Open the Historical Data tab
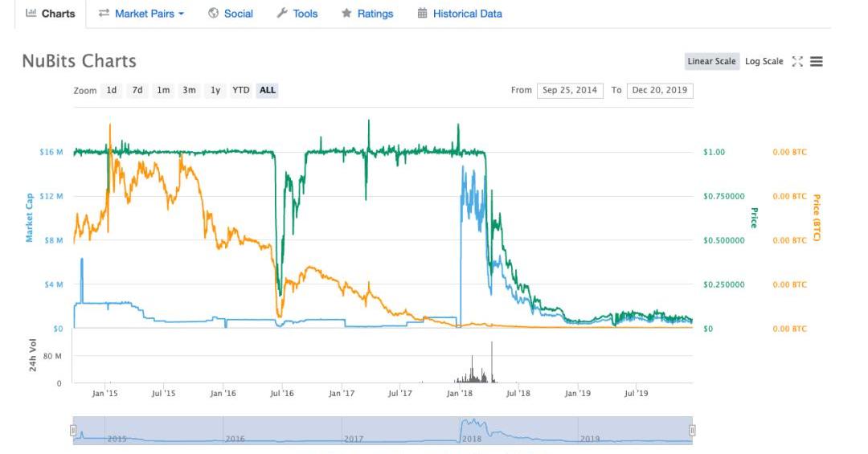This screenshot has width=868, height=454. coord(460,14)
